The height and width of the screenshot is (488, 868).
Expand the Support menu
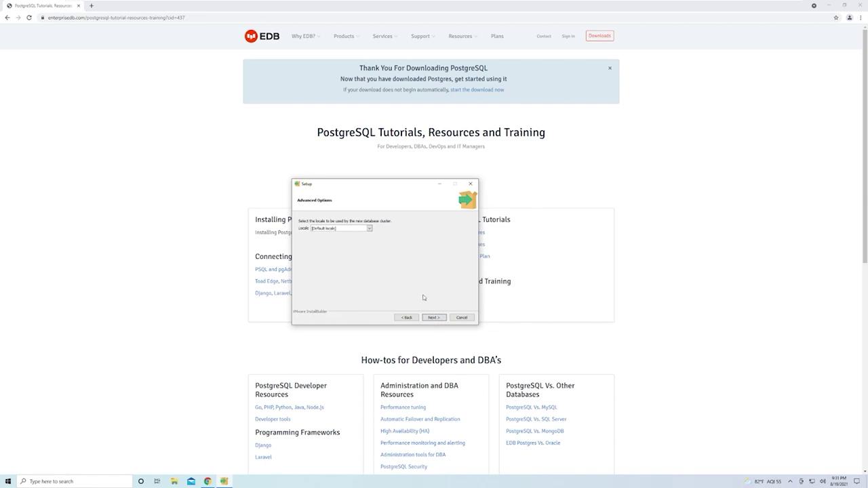tap(422, 36)
